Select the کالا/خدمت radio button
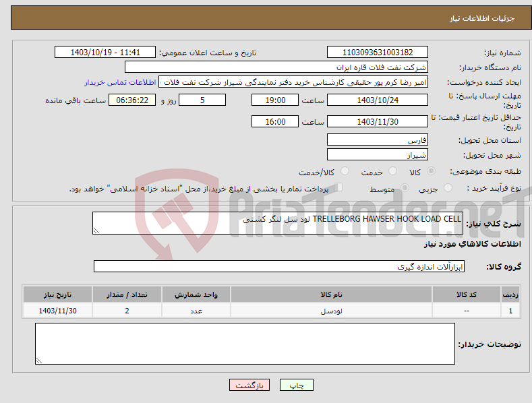This screenshot has width=532, height=403. (x=345, y=171)
